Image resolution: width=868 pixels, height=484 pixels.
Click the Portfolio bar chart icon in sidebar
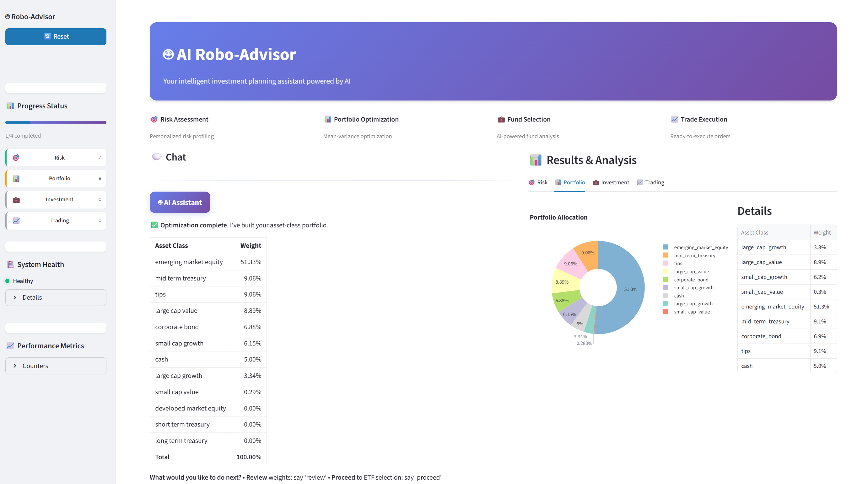[16, 179]
